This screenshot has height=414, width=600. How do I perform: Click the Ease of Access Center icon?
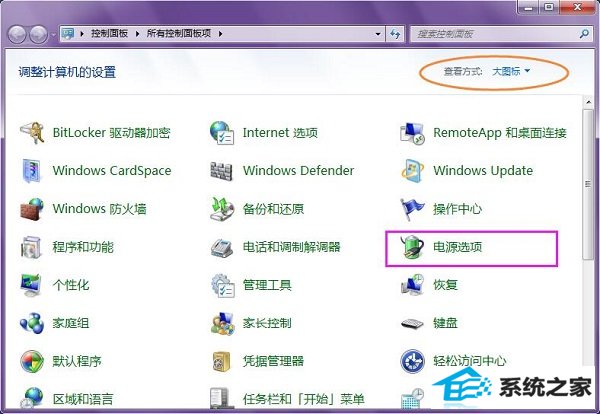coord(412,361)
